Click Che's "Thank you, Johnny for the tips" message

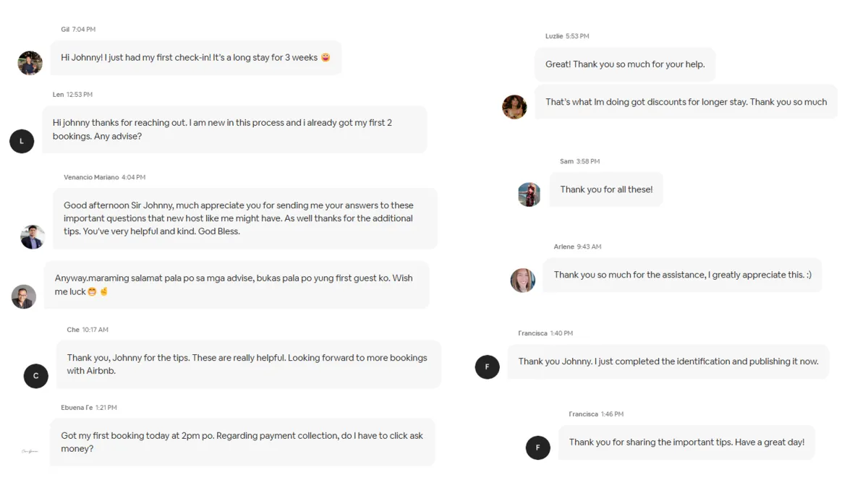pyautogui.click(x=247, y=364)
